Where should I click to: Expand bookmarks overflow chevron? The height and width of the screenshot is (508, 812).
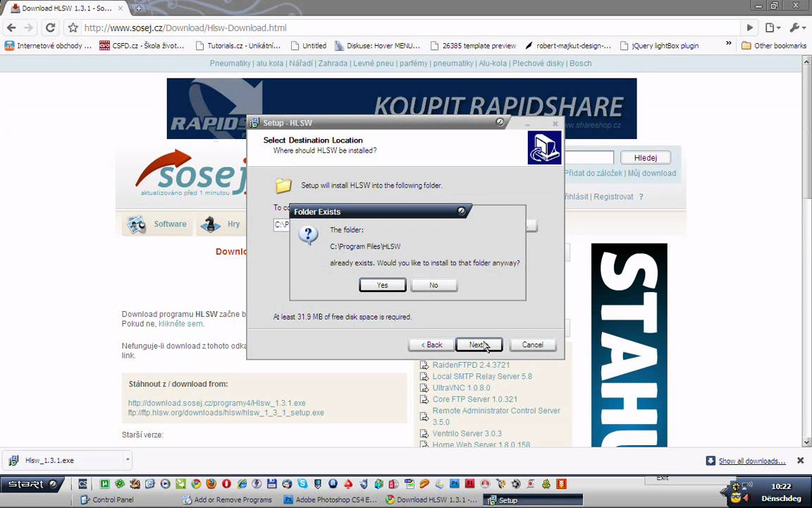pyautogui.click(x=729, y=44)
